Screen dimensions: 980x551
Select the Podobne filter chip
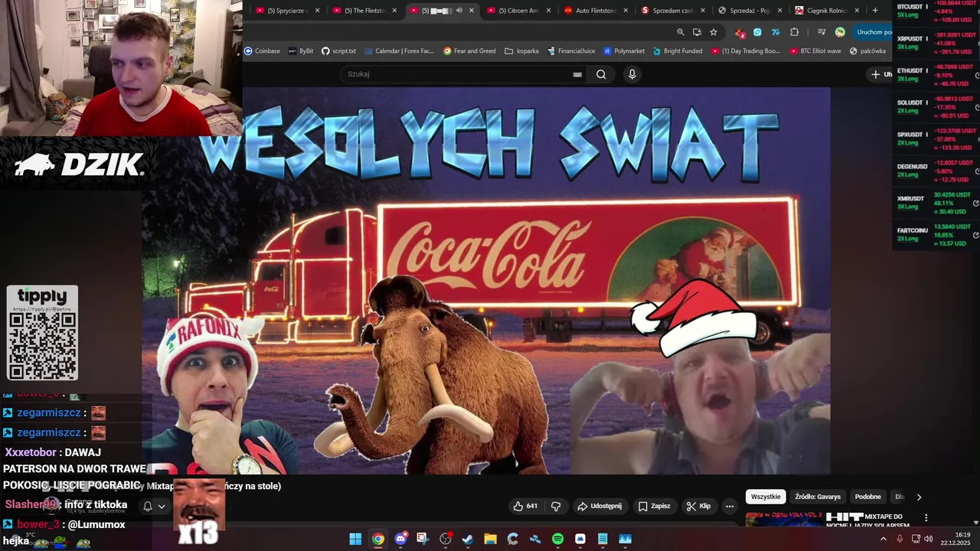(x=867, y=497)
